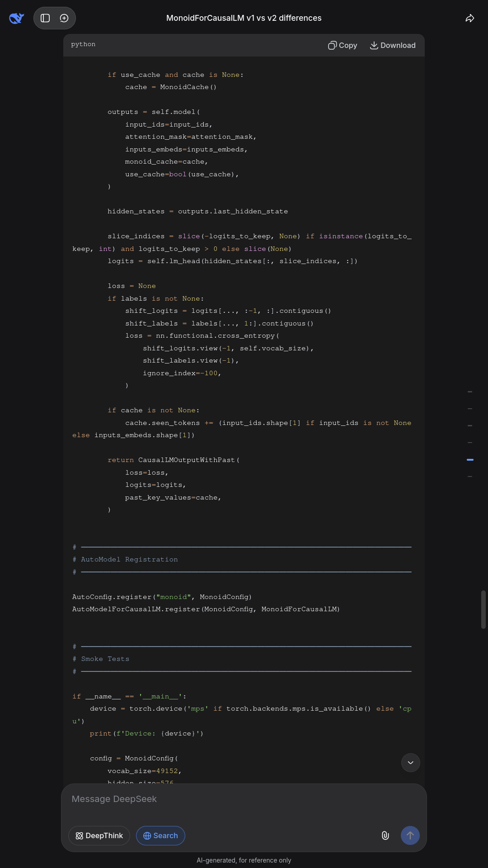Click the conversation title MonoidForCausalLM v1 vs v2 differences
Screen dimensions: 488x868
(244, 18)
